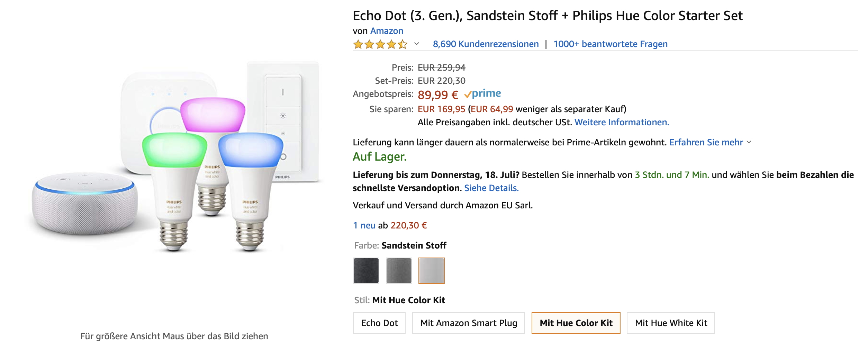Image resolution: width=868 pixels, height=342 pixels.
Task: Open the 8,690 Kundenrezensionen link
Action: pos(486,44)
